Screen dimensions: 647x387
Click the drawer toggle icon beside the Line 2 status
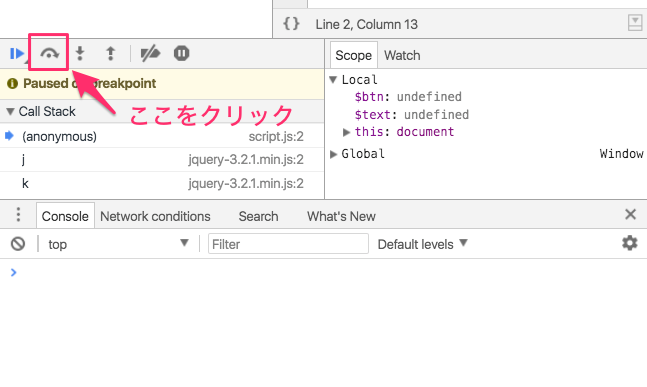click(x=635, y=22)
